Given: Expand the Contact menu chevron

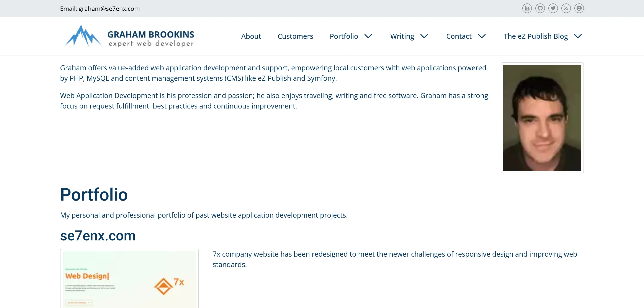Looking at the screenshot, I should point(482,36).
